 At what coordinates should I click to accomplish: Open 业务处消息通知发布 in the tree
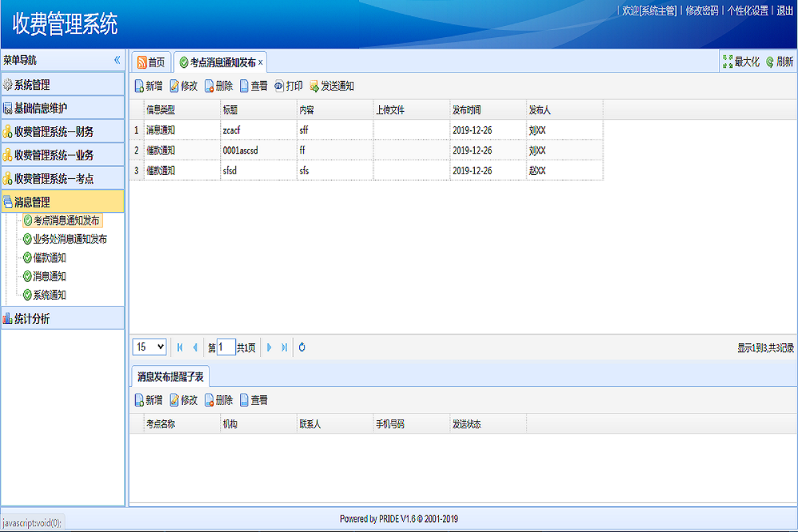click(x=70, y=239)
